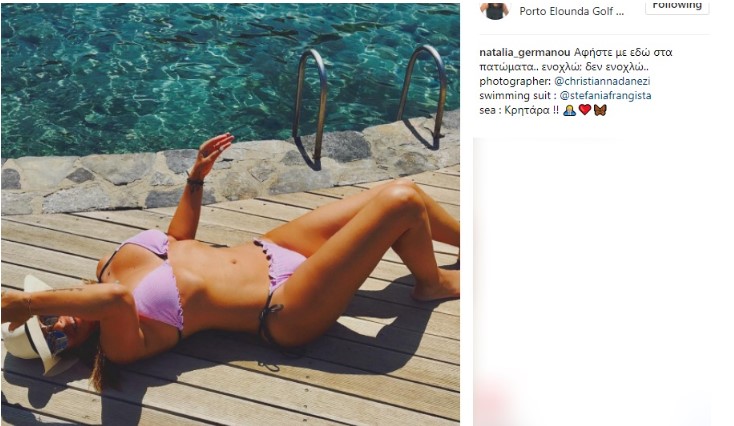Visit the @christiannadanezi photographer mention

coord(602,81)
